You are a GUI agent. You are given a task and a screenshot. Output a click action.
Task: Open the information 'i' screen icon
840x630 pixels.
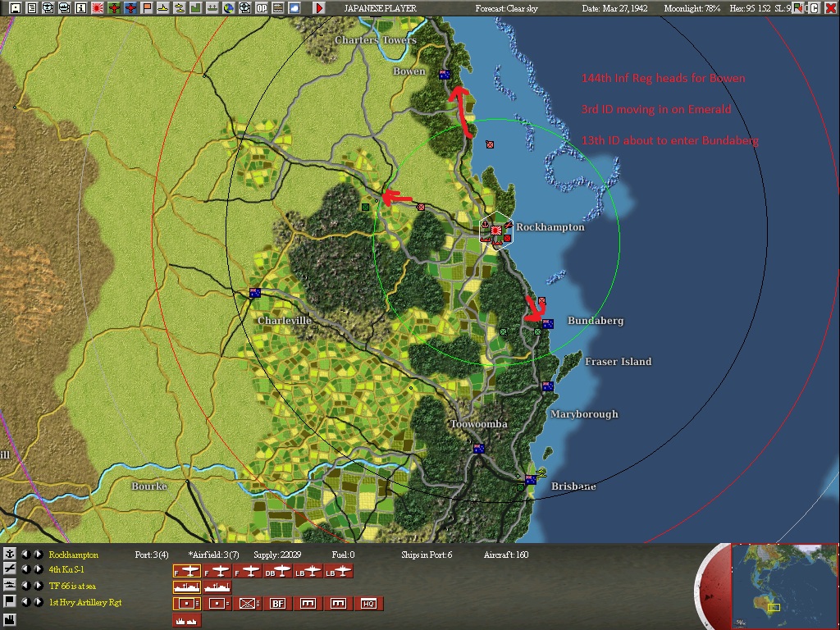click(x=81, y=8)
